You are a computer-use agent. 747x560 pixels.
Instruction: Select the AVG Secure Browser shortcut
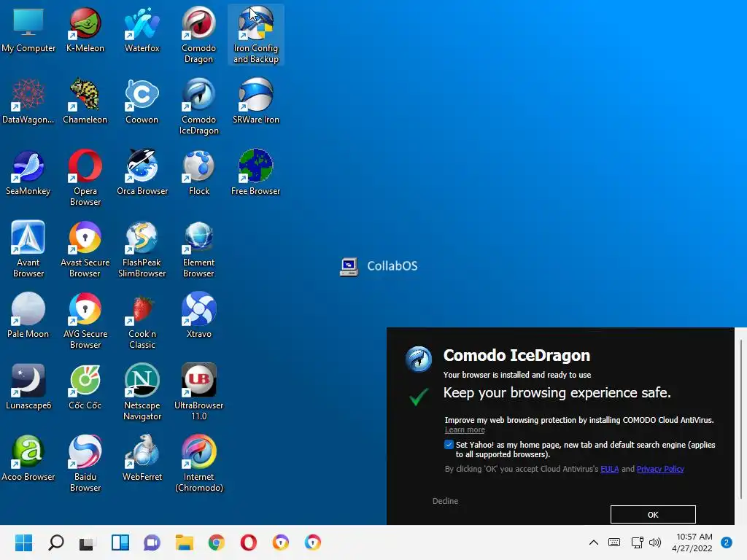85,321
